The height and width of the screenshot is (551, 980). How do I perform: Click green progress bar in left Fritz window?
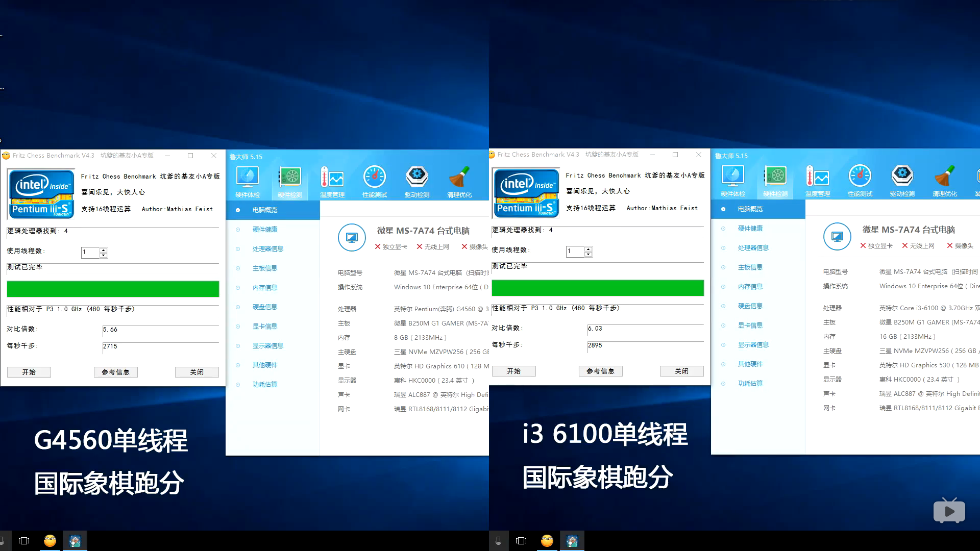point(113,289)
